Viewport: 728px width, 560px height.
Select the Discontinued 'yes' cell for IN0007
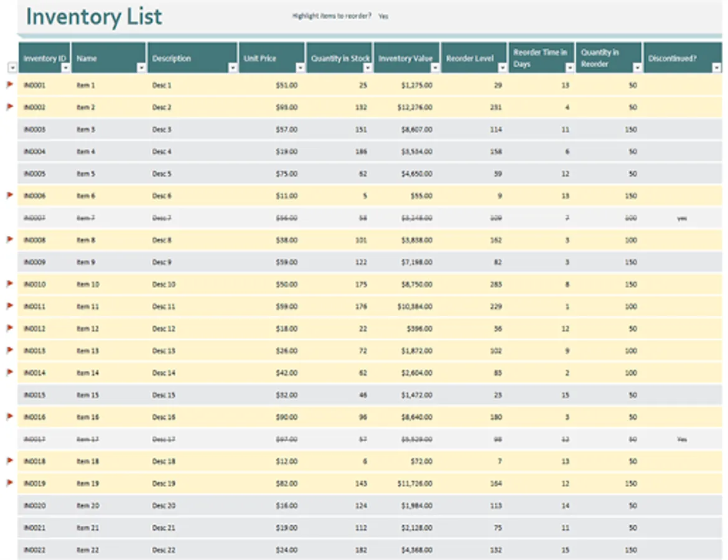[682, 218]
